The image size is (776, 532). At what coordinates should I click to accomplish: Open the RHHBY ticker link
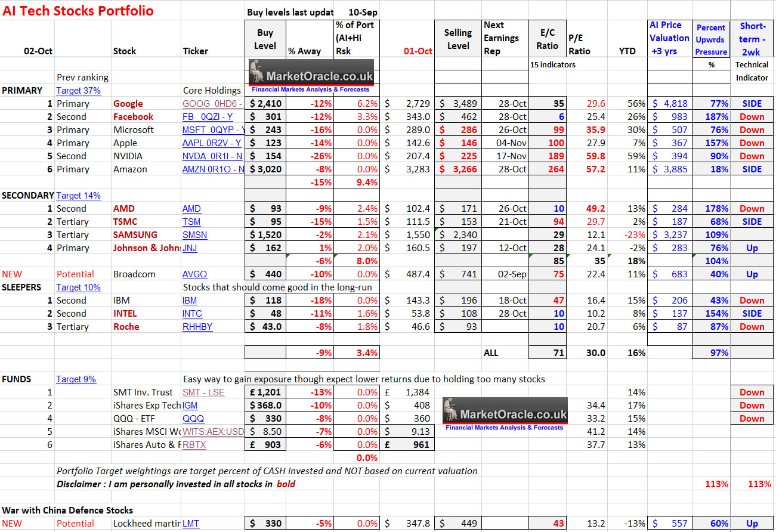click(197, 327)
